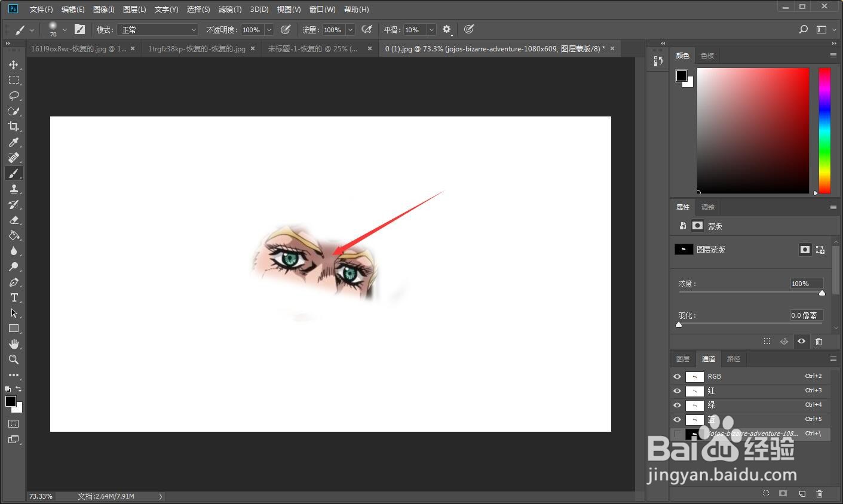843x504 pixels.
Task: Select the Rectangular Marquee tool
Action: tap(14, 80)
